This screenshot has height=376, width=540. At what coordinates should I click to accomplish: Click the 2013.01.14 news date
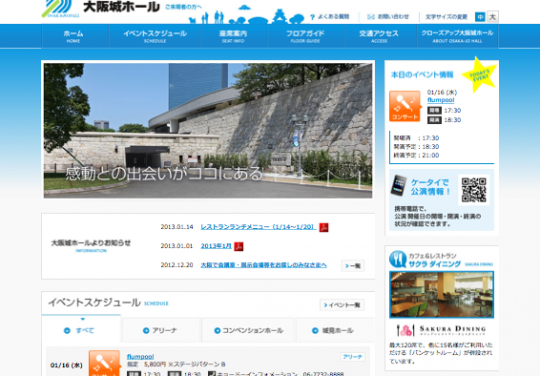[177, 227]
